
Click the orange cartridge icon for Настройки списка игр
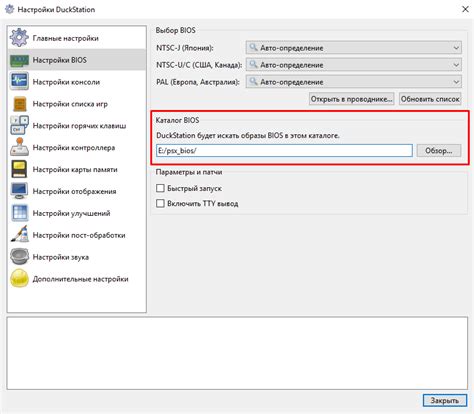tap(19, 104)
